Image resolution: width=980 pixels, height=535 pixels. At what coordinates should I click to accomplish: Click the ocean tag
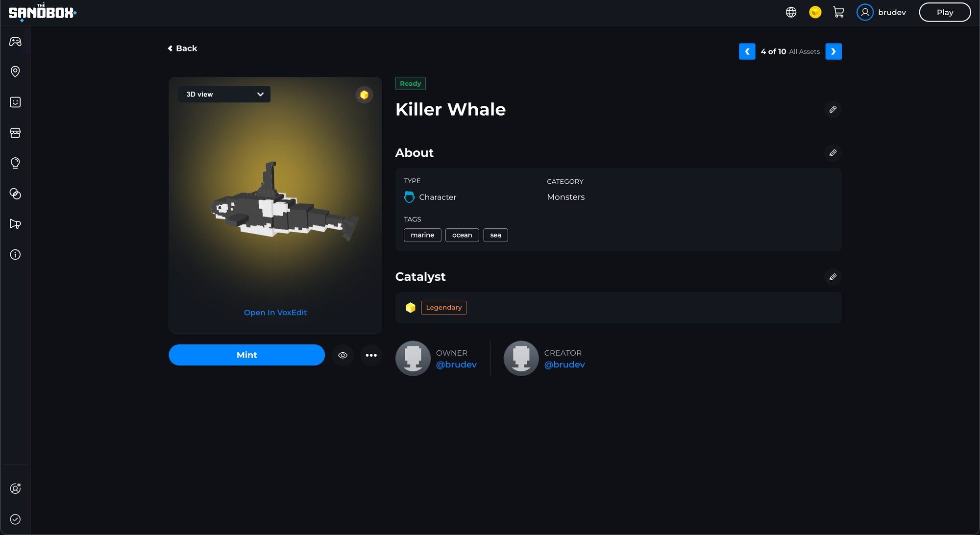[x=462, y=235]
